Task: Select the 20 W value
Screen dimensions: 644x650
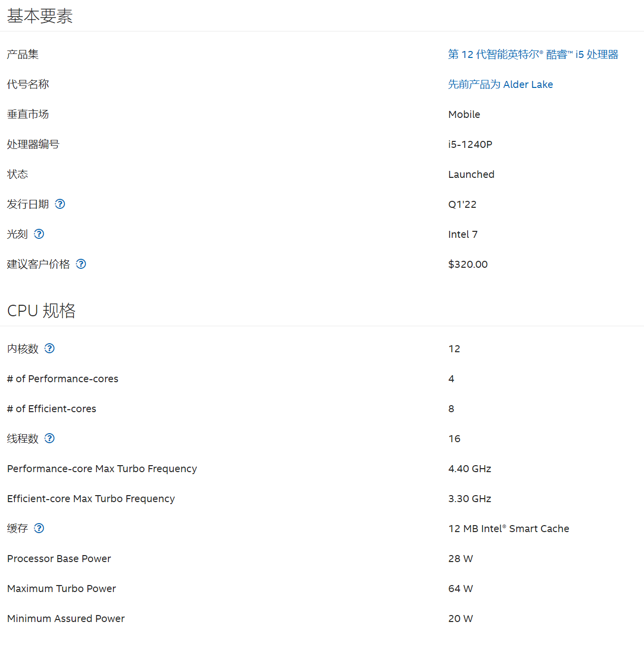Action: (x=460, y=619)
